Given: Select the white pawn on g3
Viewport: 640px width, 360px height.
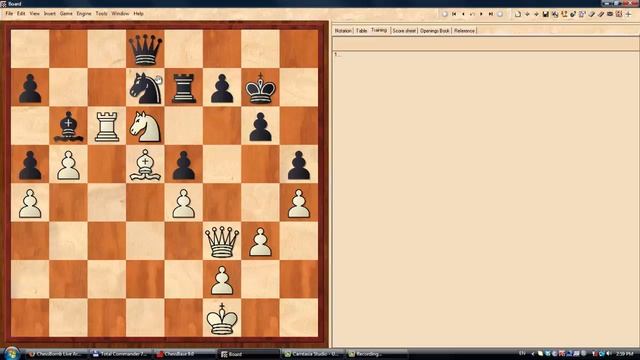Looking at the screenshot, I should pyautogui.click(x=260, y=242).
